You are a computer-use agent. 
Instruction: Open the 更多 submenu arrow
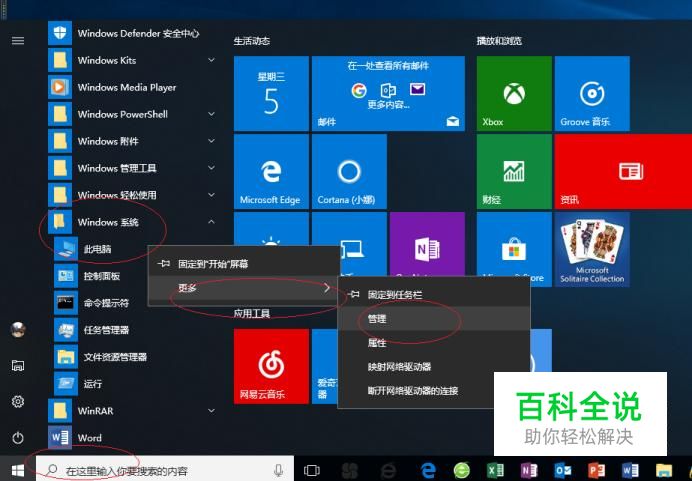pos(327,288)
